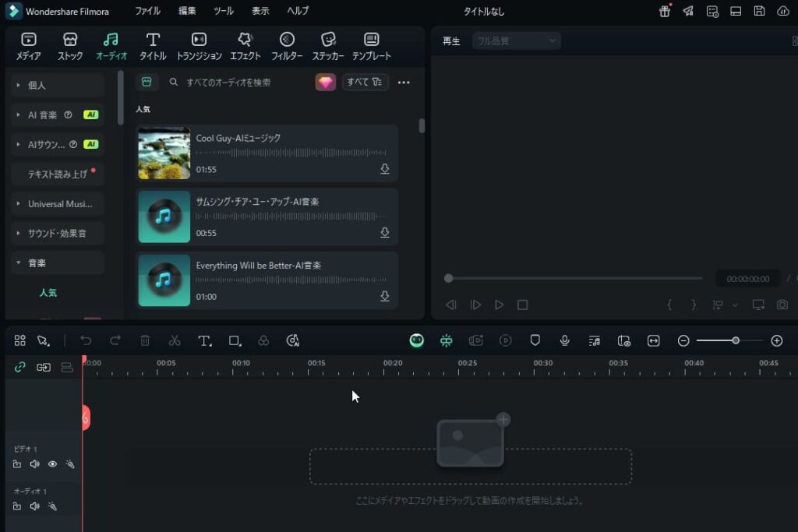The height and width of the screenshot is (532, 798).
Task: Download the サムシング・チア・ユー・アップ track
Action: tap(385, 232)
